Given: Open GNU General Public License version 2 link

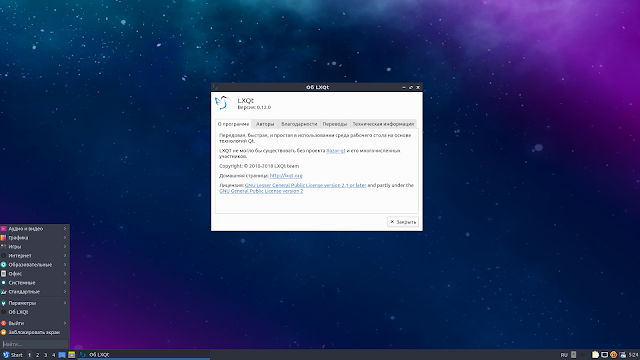Looking at the screenshot, I should [x=261, y=191].
